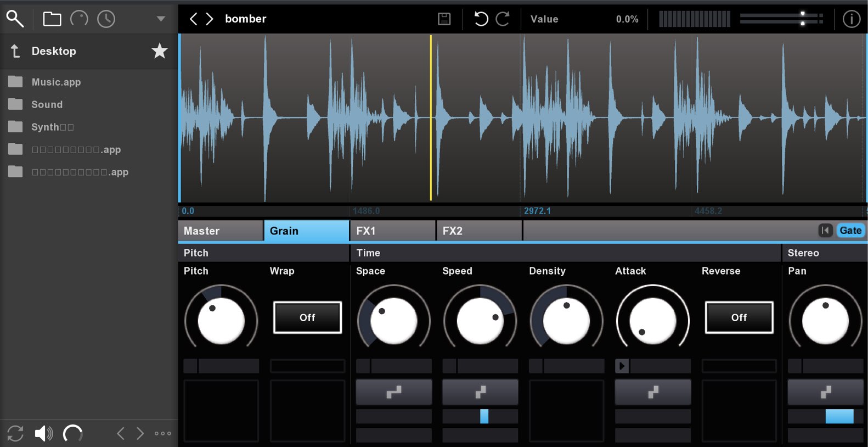This screenshot has height=447, width=868.
Task: Expand the browser dropdown arrow
Action: [x=161, y=19]
